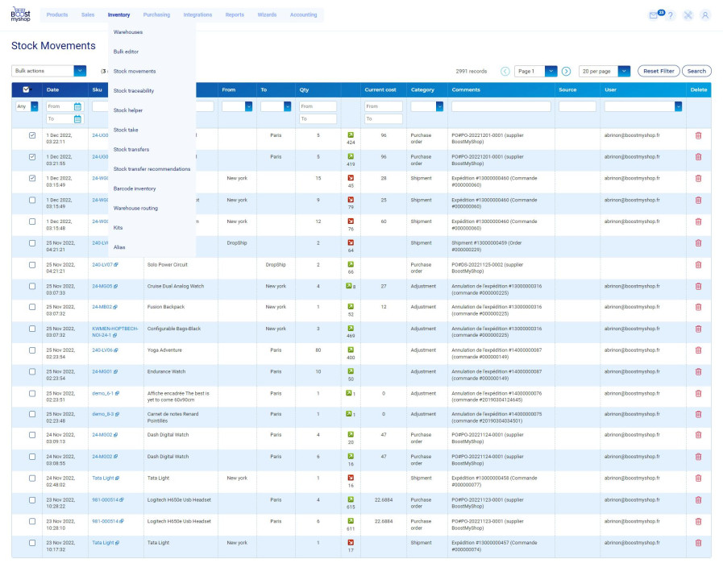Delete the first stock movement row

pyautogui.click(x=698, y=135)
